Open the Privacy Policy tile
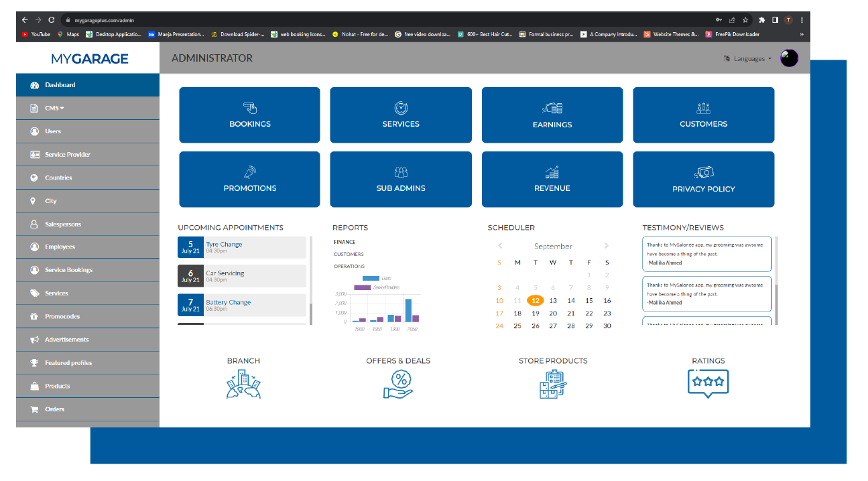 tap(703, 180)
